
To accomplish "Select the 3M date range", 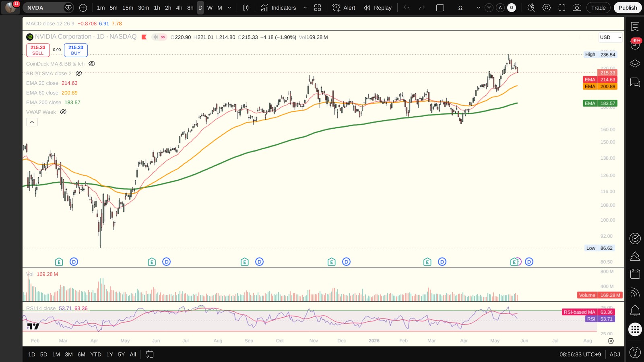I will point(69,354).
